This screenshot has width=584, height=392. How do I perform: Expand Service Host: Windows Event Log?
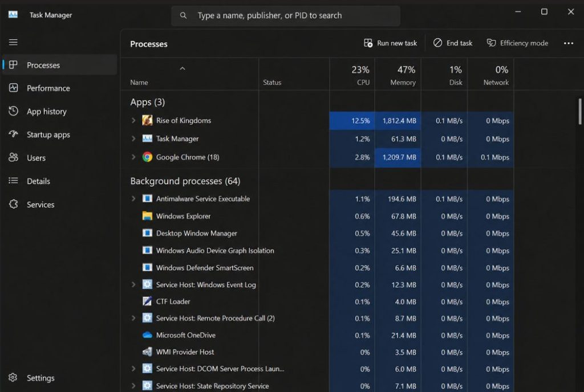click(133, 284)
